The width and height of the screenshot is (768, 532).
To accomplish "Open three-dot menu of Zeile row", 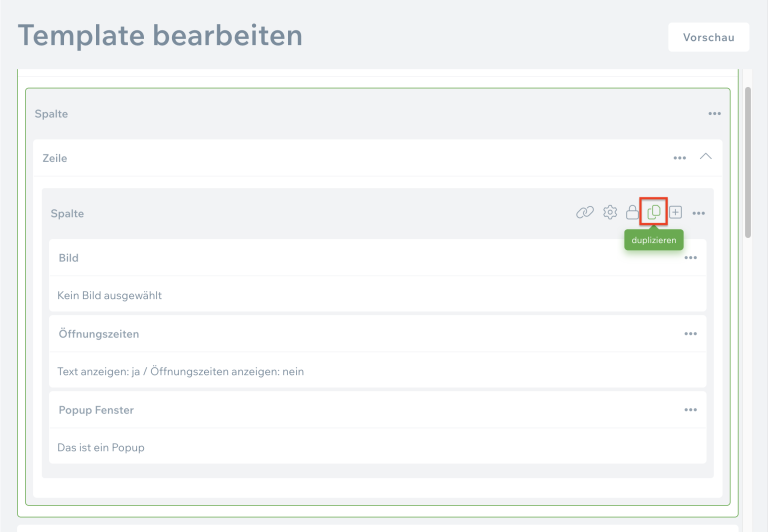I will 680,158.
